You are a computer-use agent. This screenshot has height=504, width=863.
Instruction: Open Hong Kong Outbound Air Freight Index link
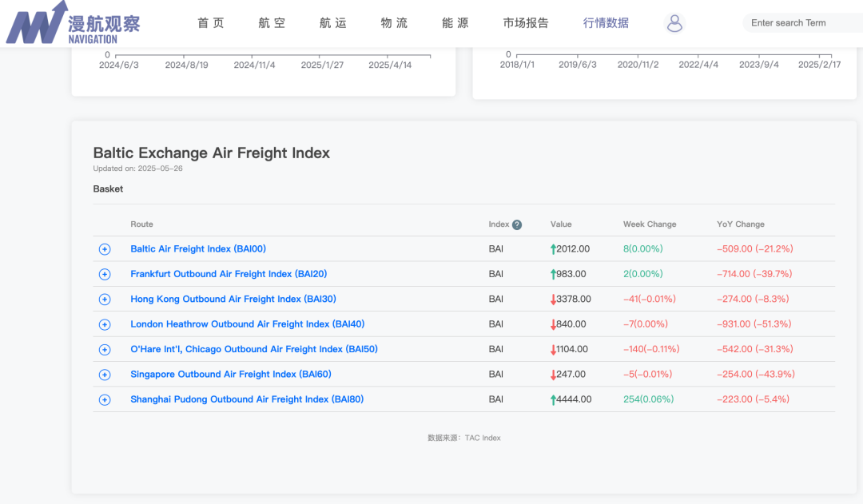[233, 299]
